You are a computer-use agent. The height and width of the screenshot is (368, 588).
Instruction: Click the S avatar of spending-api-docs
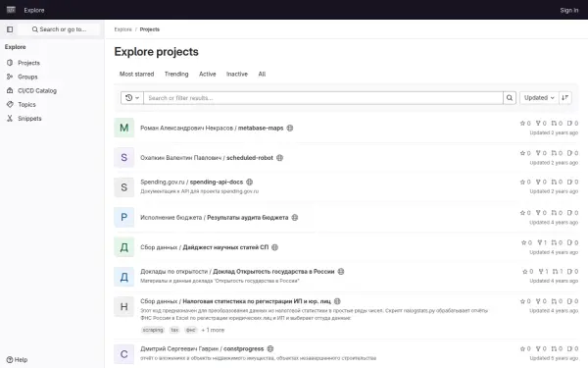[x=124, y=187]
